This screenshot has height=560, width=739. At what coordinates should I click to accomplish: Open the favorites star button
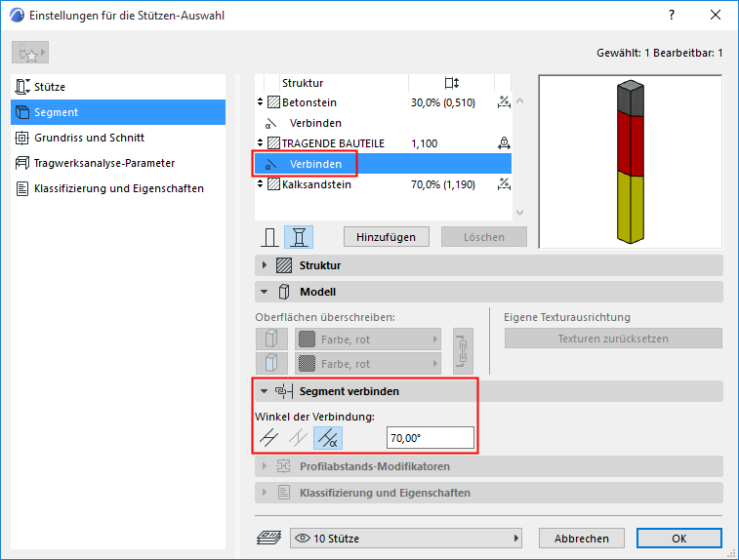(30, 53)
